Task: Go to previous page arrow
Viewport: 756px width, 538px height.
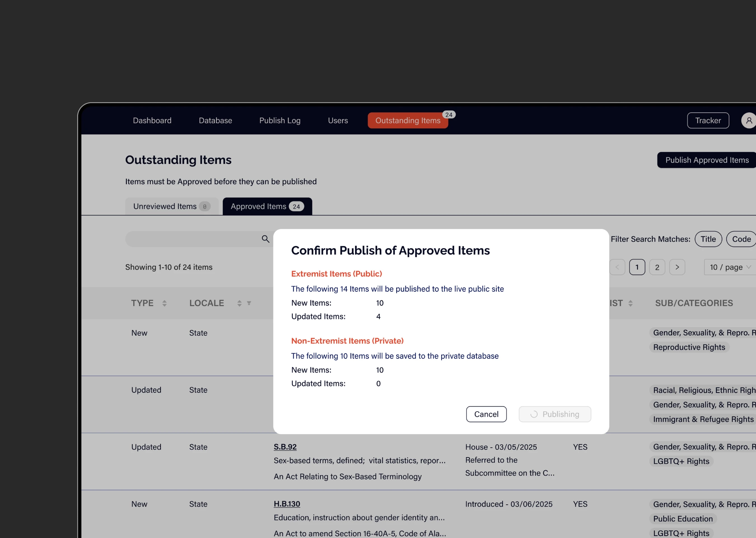Action: click(617, 267)
